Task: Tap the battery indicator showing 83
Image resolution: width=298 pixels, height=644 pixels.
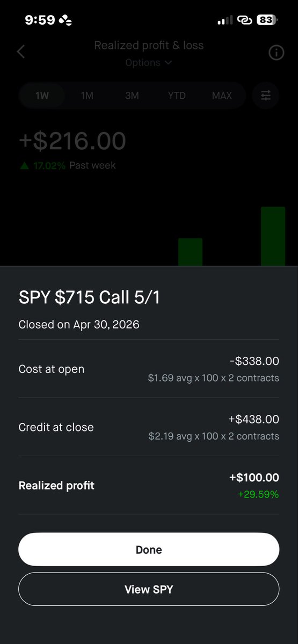Action: tap(266, 20)
